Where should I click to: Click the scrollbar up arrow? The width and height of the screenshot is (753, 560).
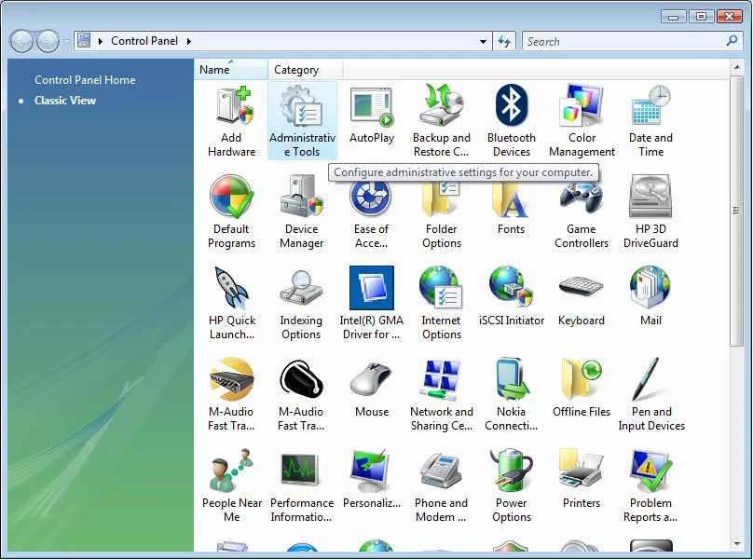736,67
